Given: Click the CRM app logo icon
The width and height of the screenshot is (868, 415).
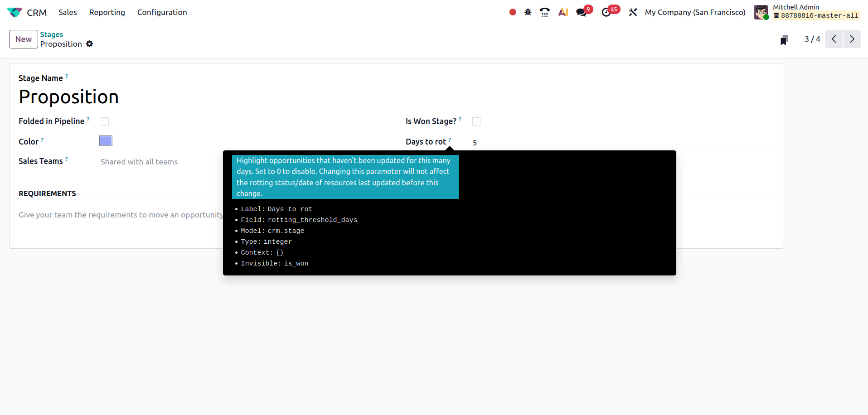Looking at the screenshot, I should pyautogui.click(x=15, y=12).
